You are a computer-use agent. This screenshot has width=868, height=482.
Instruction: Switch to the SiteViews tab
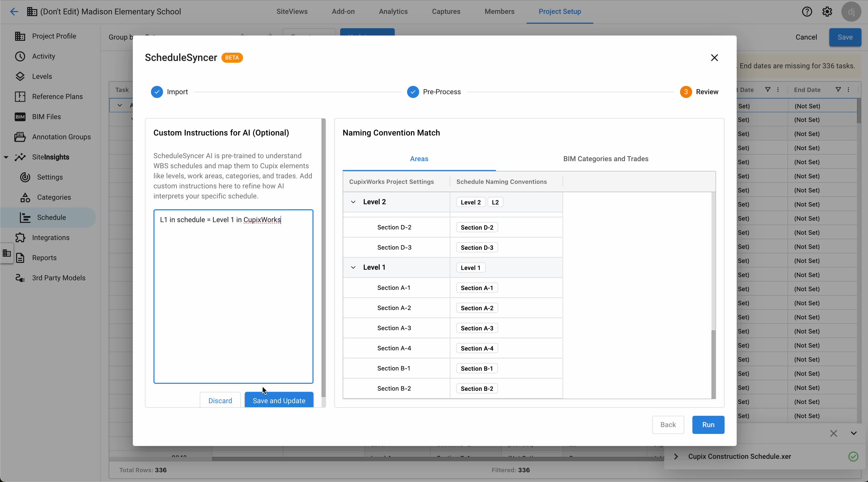pyautogui.click(x=292, y=12)
